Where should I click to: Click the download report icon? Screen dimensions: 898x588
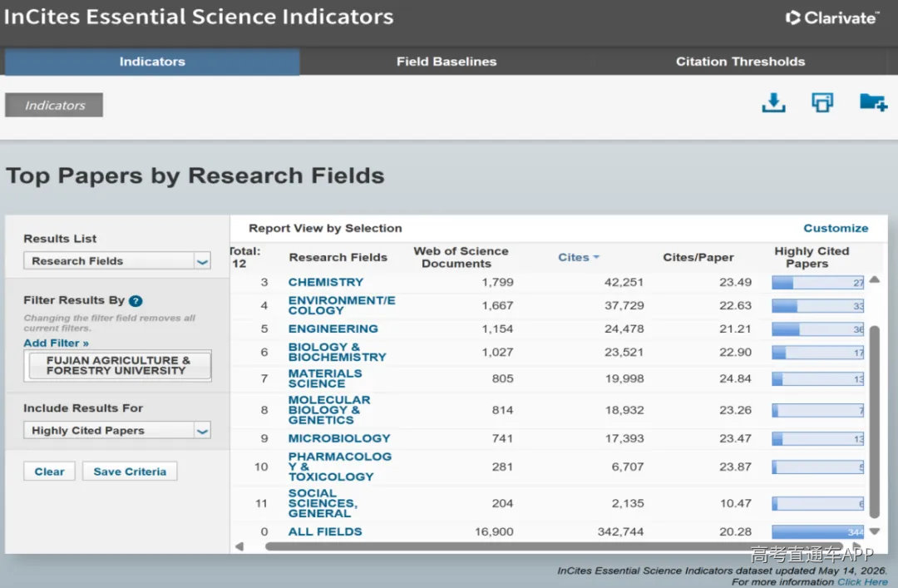[773, 103]
